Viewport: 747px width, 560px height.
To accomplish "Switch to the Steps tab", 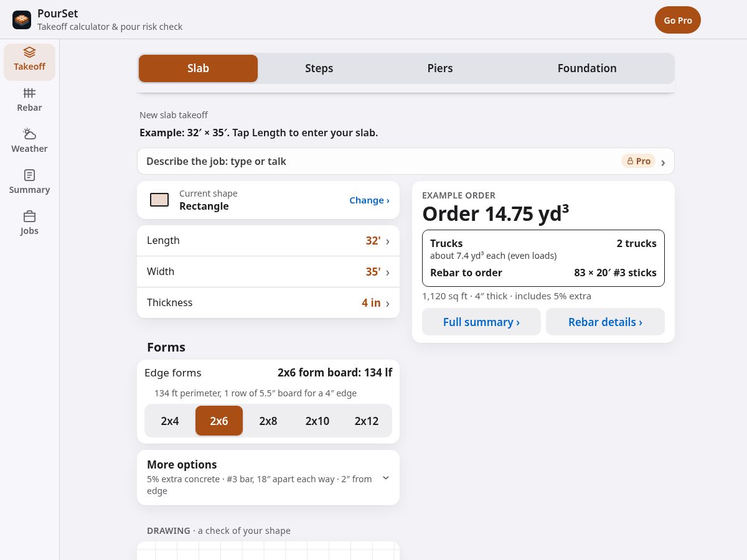I will (x=319, y=68).
